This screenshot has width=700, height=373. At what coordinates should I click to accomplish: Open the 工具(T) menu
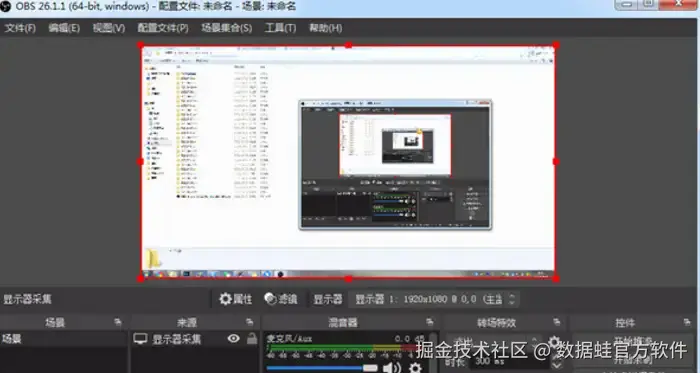click(280, 28)
